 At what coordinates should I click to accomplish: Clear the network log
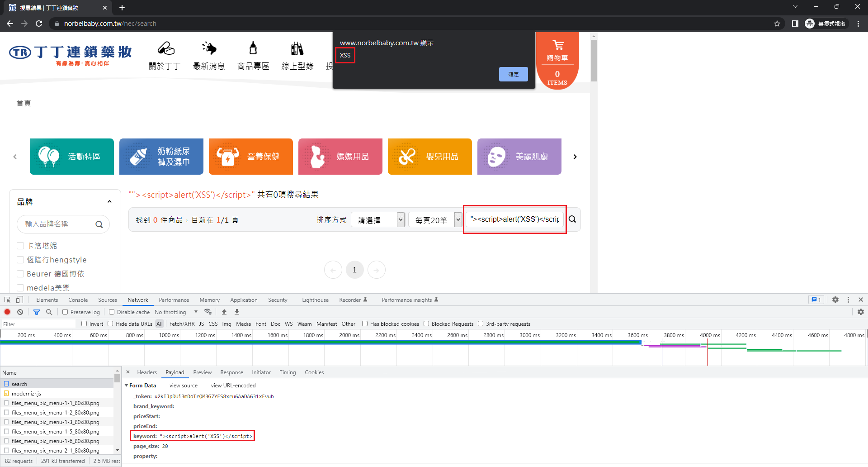tap(20, 312)
